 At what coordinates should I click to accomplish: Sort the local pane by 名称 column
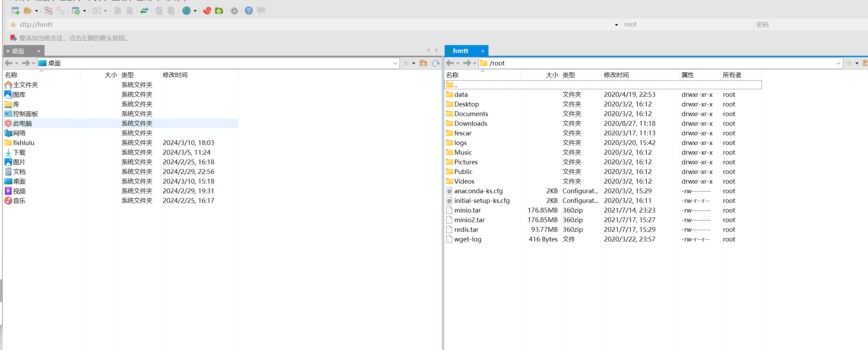click(41, 75)
